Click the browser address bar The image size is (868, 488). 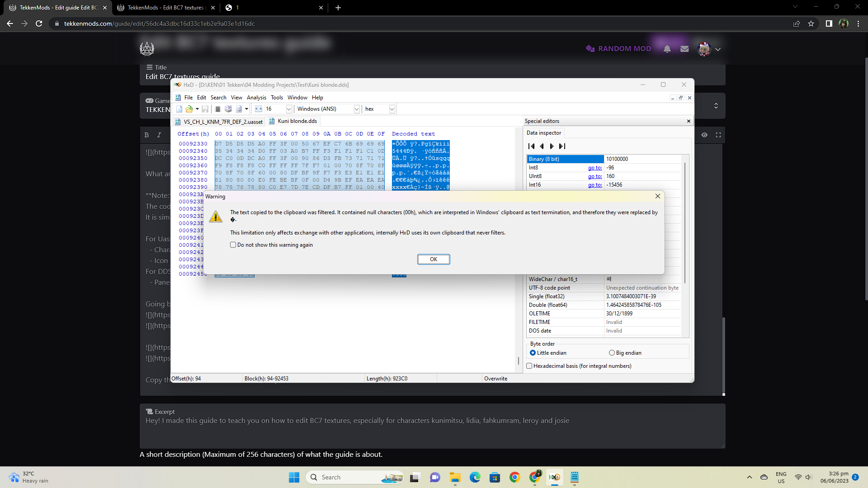(x=420, y=23)
